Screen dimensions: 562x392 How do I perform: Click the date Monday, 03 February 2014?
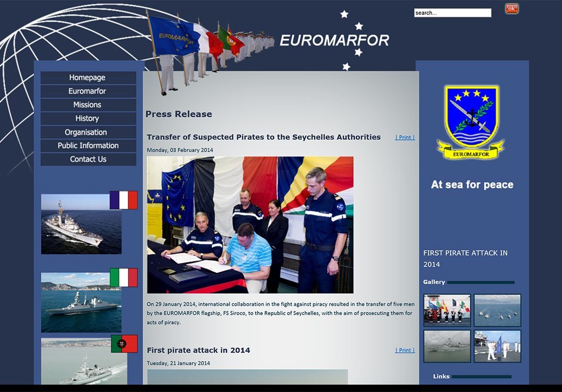click(x=180, y=150)
